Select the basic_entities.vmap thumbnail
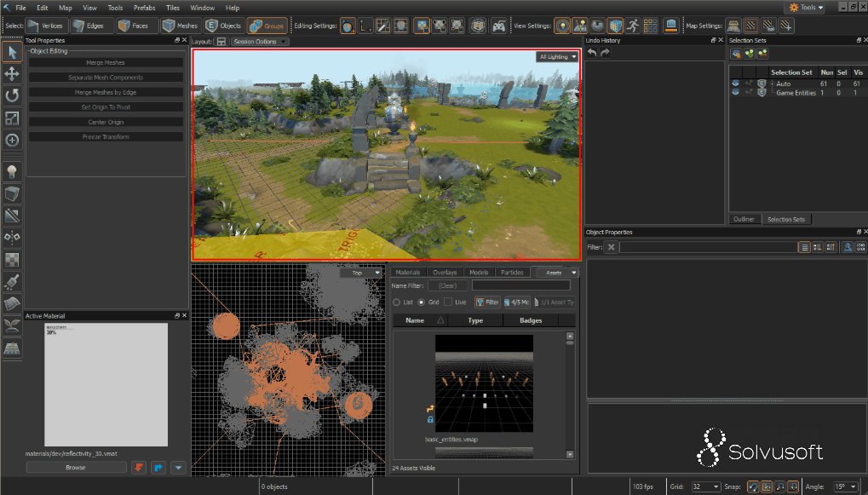 pos(484,383)
